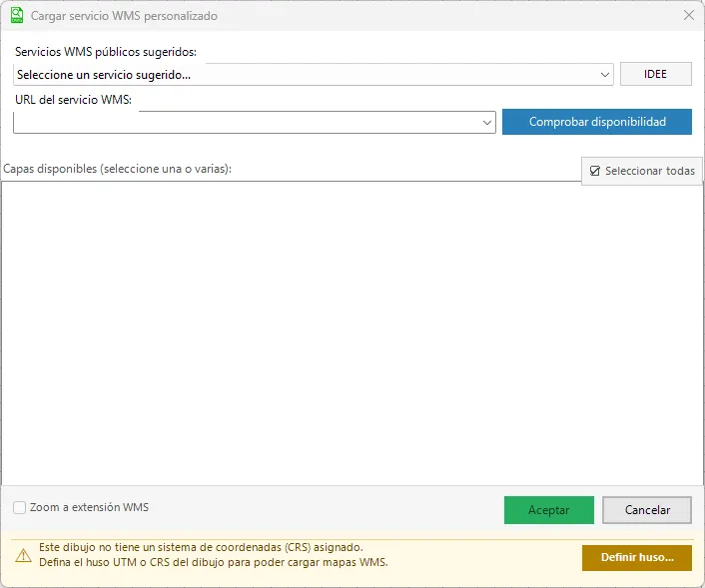Click the Aceptar button
The height and width of the screenshot is (588, 705).
548,510
